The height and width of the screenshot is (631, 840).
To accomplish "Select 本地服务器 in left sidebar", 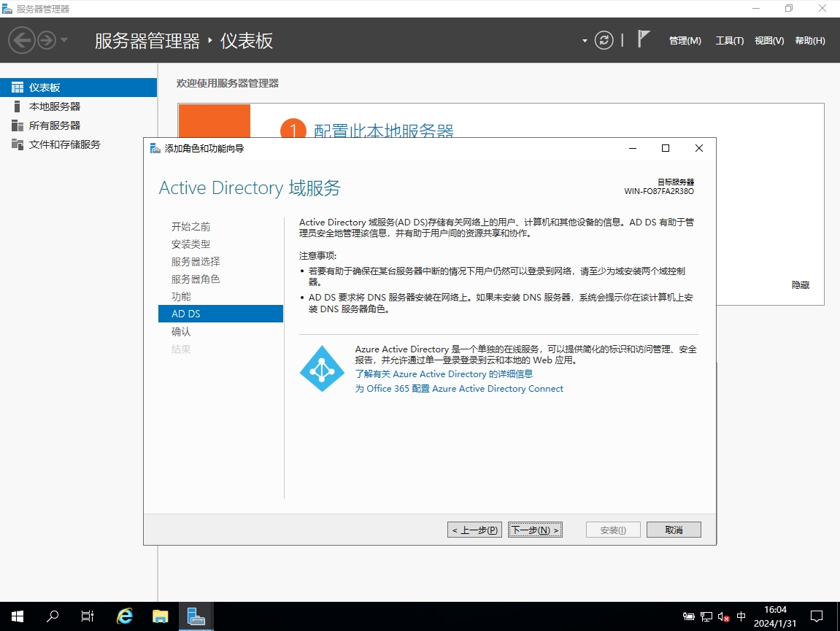I will pos(55,107).
